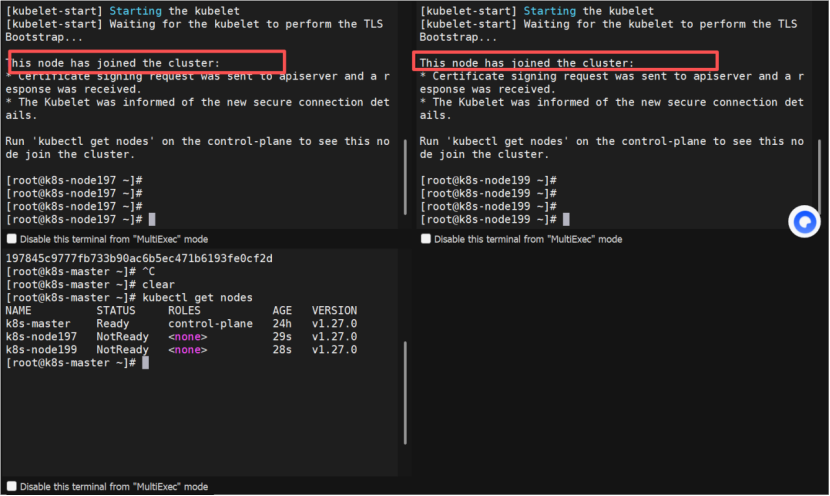Disable k8s-master terminal from MultiExec mode
This screenshot has height=496, width=830.
pos(12,486)
